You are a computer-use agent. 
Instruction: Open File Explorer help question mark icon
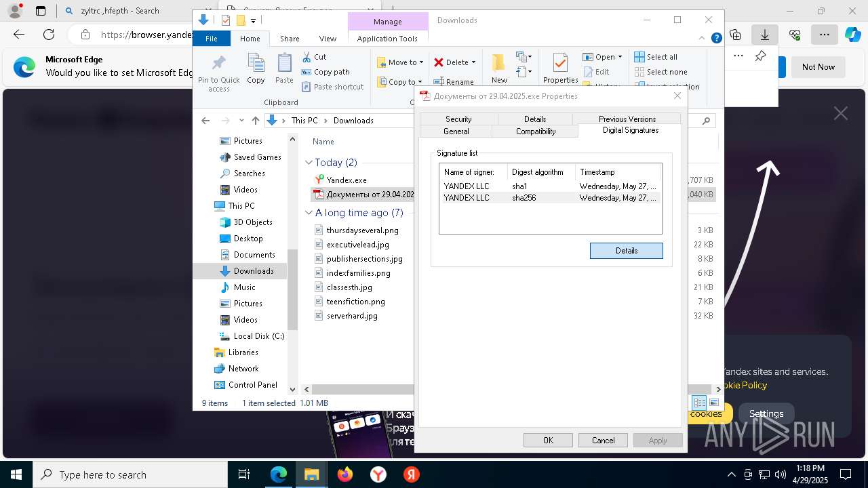click(x=716, y=39)
